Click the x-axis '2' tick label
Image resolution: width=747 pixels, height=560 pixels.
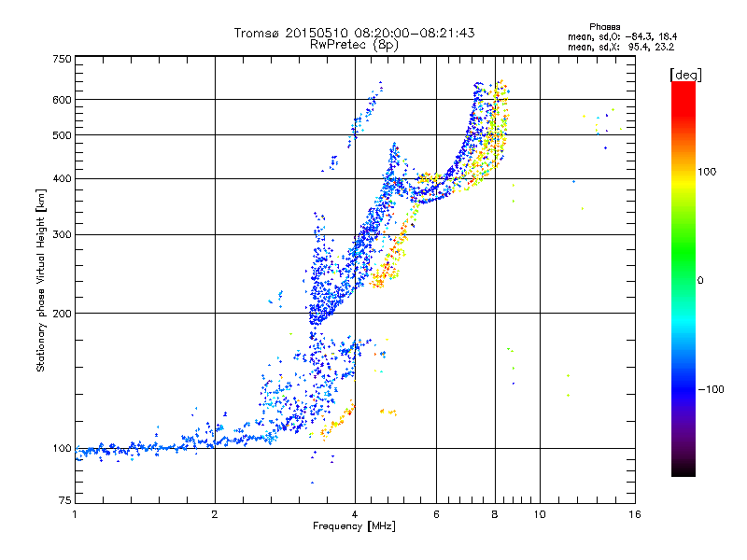(x=215, y=514)
